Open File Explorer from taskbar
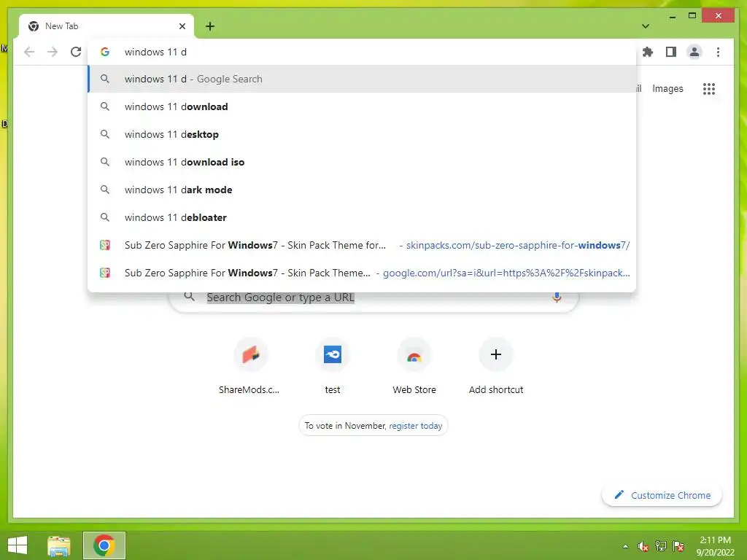747x560 pixels. click(59, 545)
